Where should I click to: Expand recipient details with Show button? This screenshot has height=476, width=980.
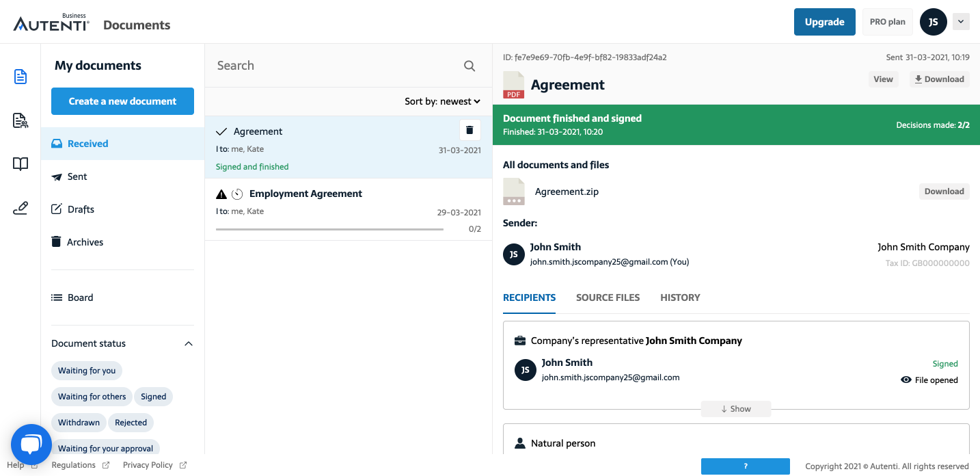pos(736,409)
